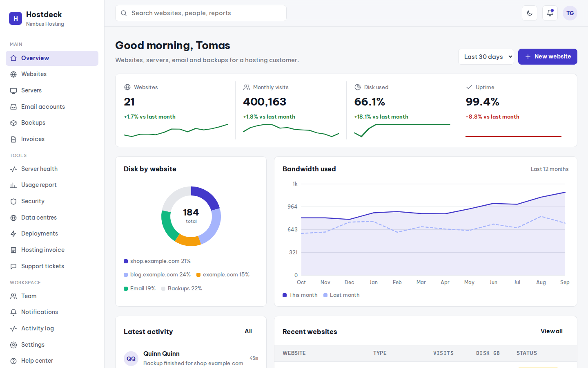Click the Hostdeck H logo icon
The width and height of the screenshot is (588, 368).
pos(16,18)
